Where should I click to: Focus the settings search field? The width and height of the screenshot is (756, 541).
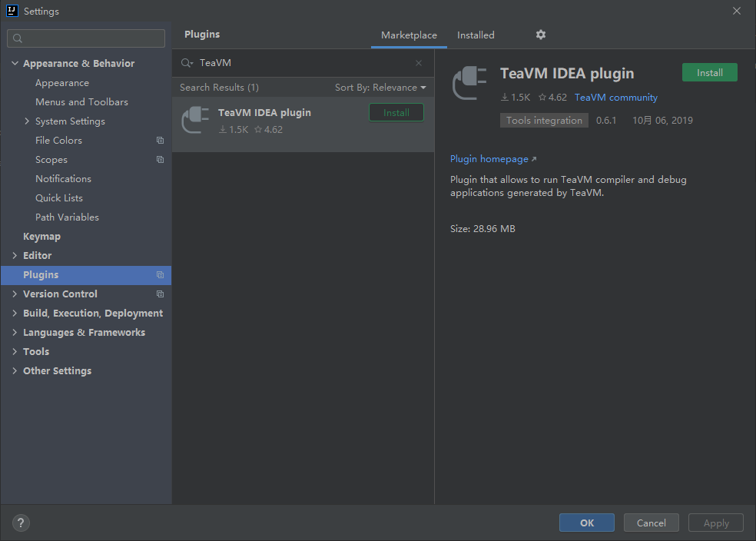coord(86,38)
